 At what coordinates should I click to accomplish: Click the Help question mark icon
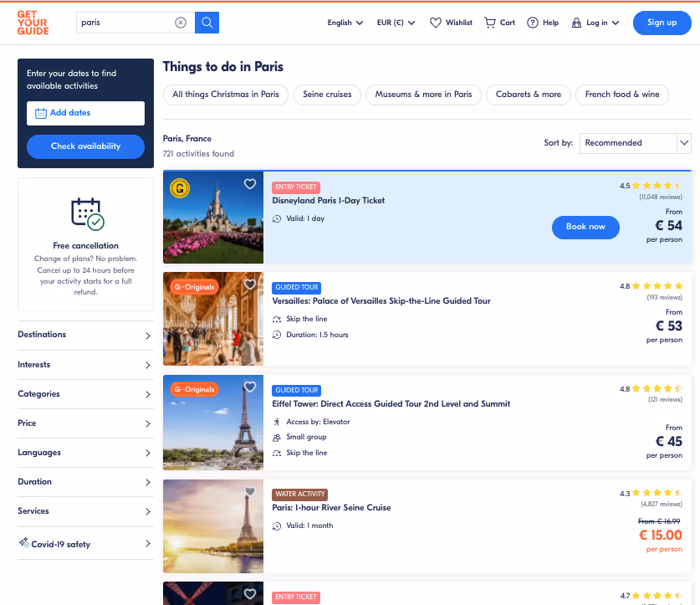(x=532, y=23)
